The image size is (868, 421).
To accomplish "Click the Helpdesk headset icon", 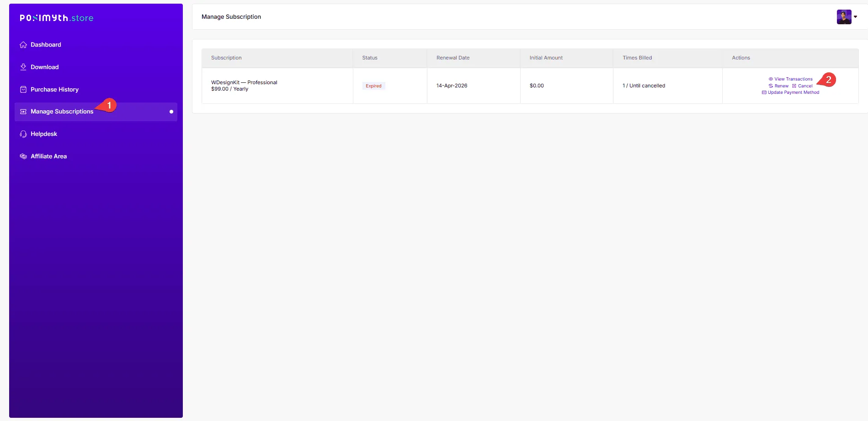I will [x=23, y=134].
